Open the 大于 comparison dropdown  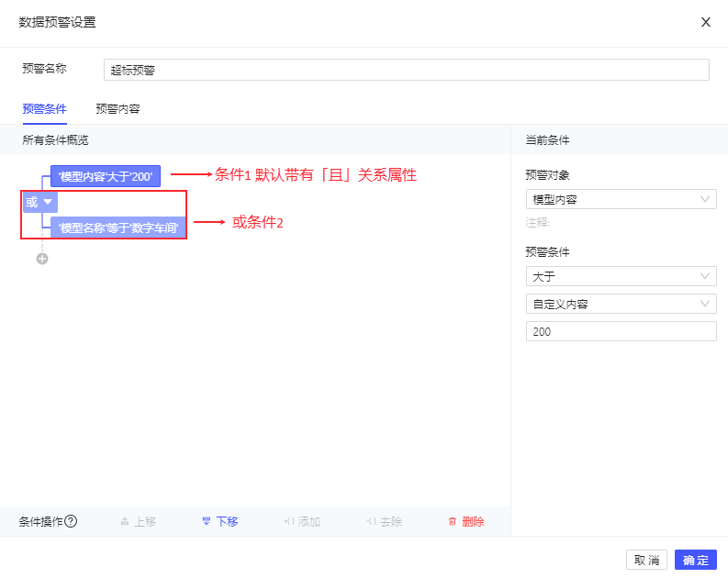(x=621, y=276)
